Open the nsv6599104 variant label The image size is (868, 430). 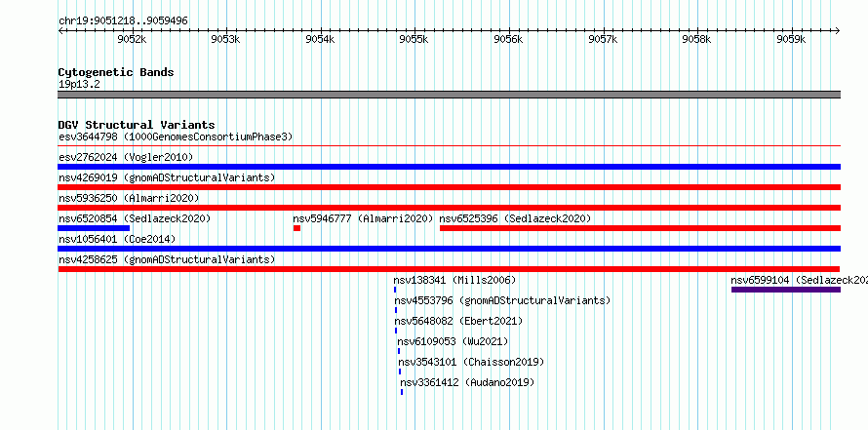coord(799,280)
